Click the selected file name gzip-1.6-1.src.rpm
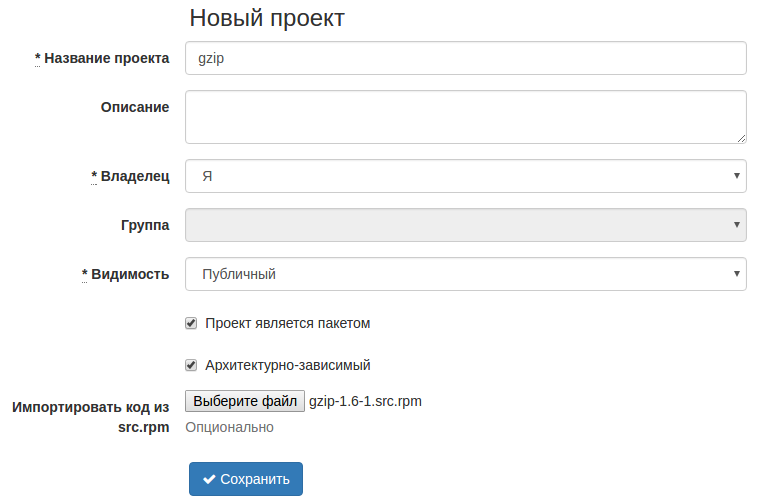 pos(365,401)
